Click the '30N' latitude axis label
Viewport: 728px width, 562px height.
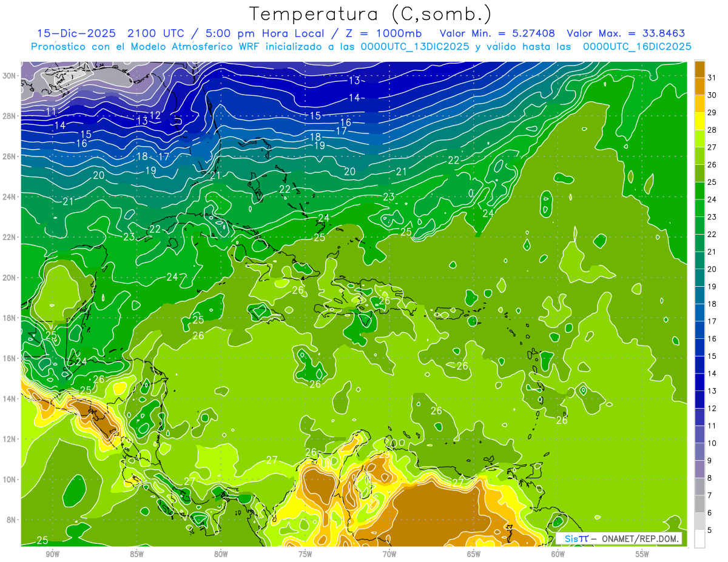(x=10, y=76)
